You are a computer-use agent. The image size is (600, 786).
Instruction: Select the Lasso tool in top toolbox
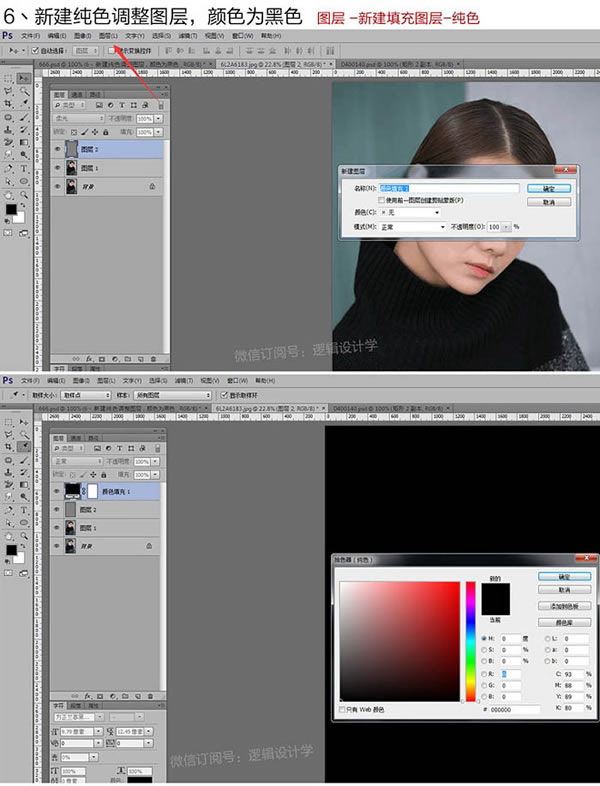coord(9,90)
